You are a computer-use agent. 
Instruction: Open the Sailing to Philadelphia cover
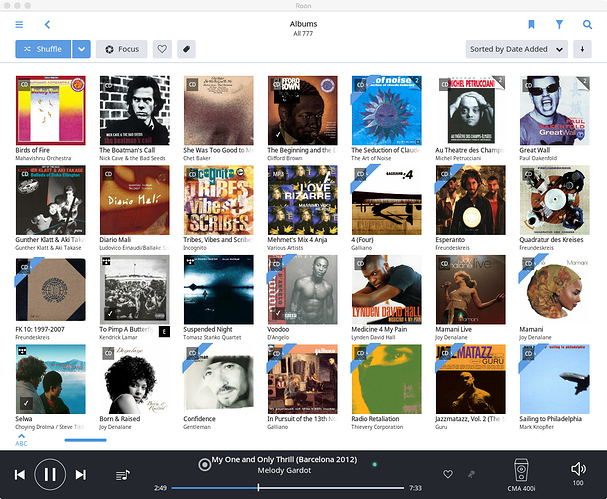554,379
